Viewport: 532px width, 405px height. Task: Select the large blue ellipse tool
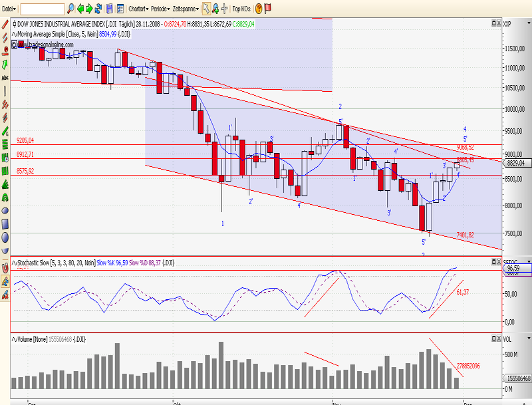(5, 237)
